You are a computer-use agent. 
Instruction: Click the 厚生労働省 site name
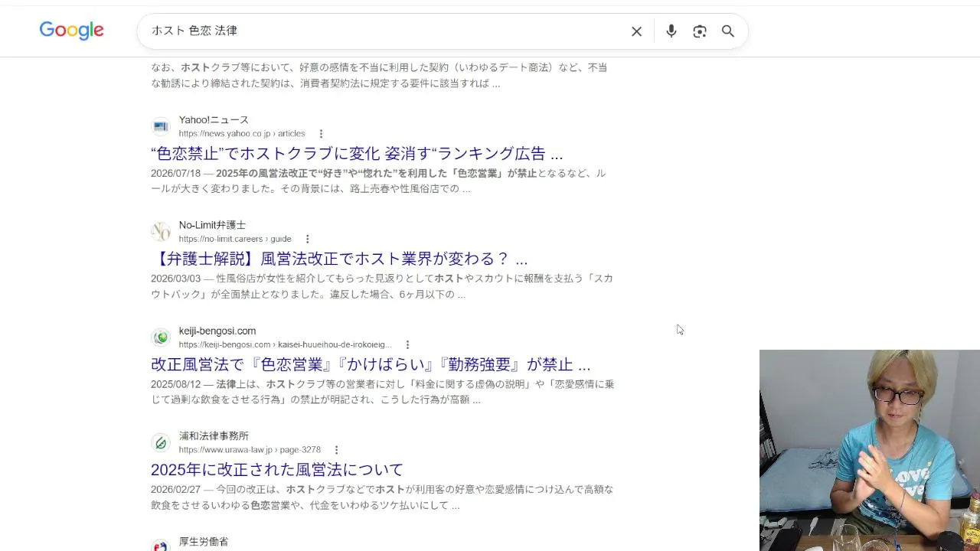pyautogui.click(x=204, y=542)
